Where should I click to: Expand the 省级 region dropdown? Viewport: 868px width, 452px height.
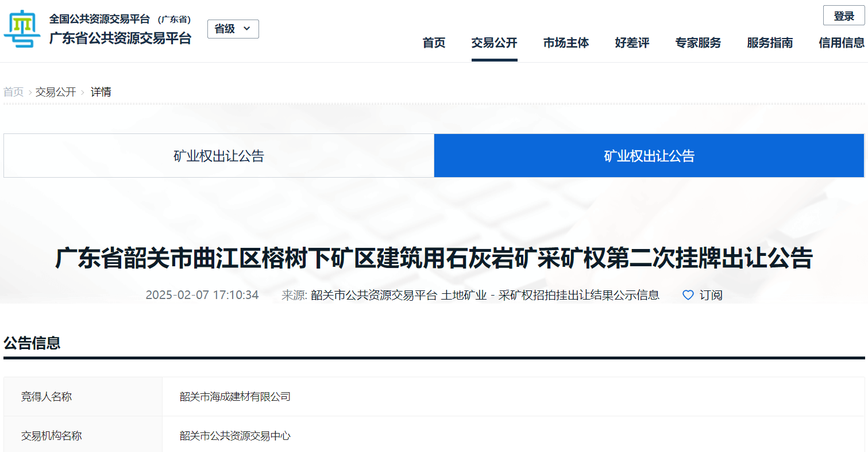click(233, 29)
